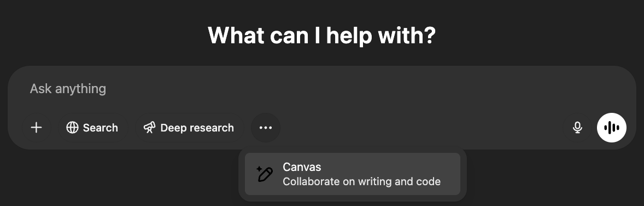
Task: Click the "Deep research" label text
Action: coord(197,128)
